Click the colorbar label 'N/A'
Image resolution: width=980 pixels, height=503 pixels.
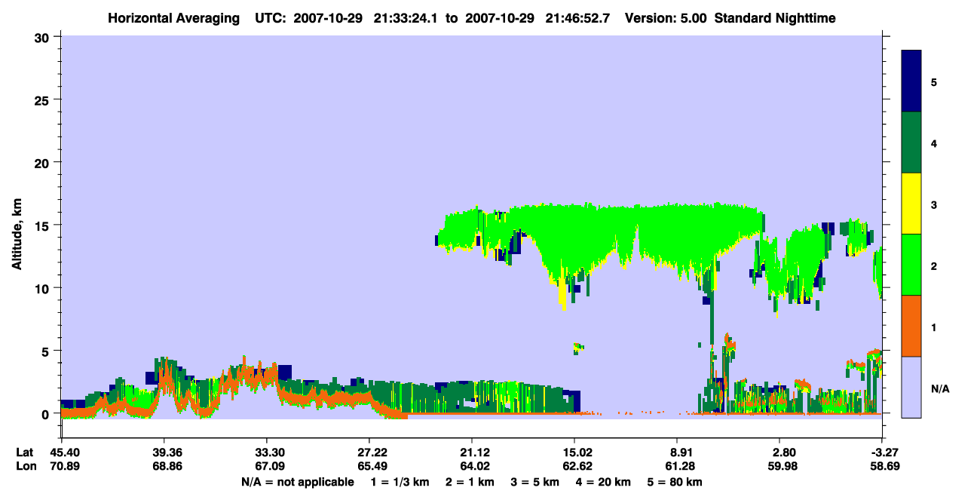(x=940, y=388)
